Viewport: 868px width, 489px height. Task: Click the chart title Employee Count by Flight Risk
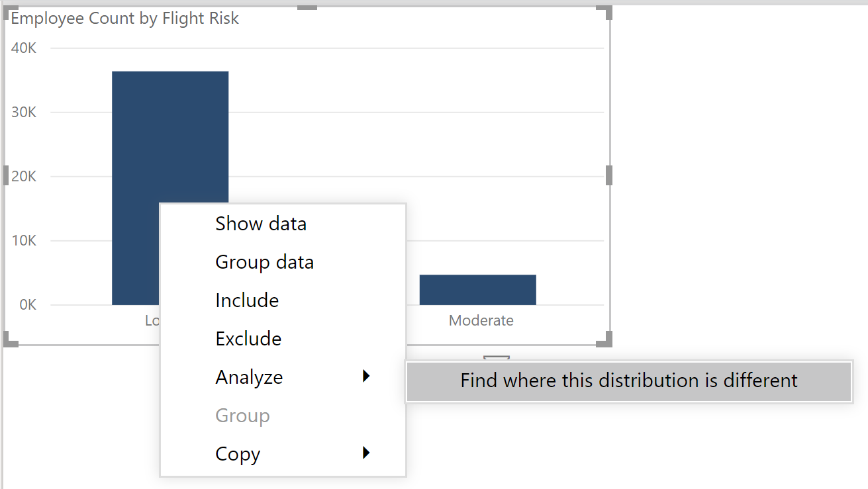pyautogui.click(x=124, y=19)
